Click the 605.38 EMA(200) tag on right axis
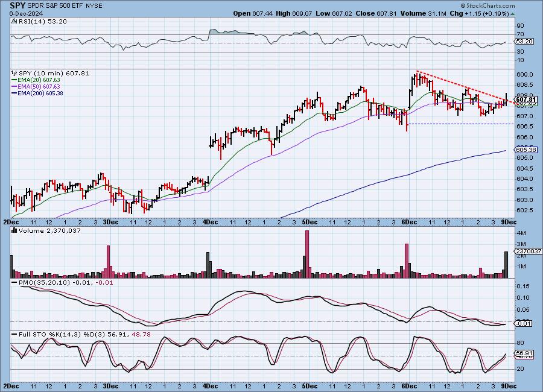The height and width of the screenshot is (392, 543). click(x=526, y=150)
